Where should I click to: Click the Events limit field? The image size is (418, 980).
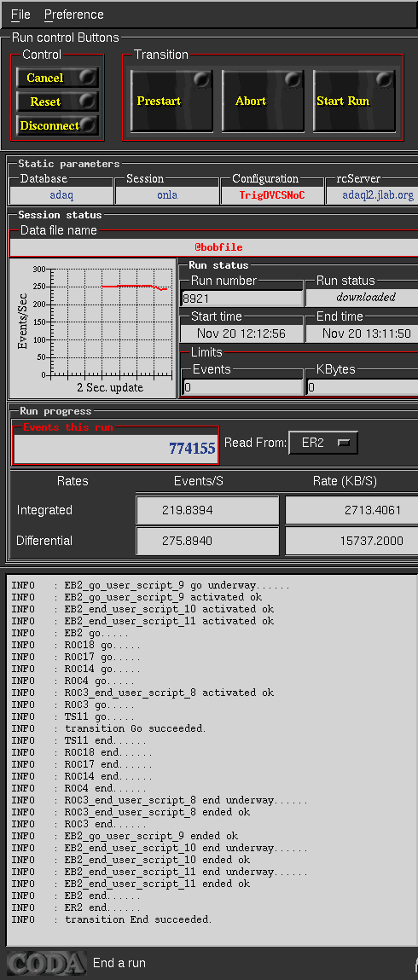coord(241,387)
